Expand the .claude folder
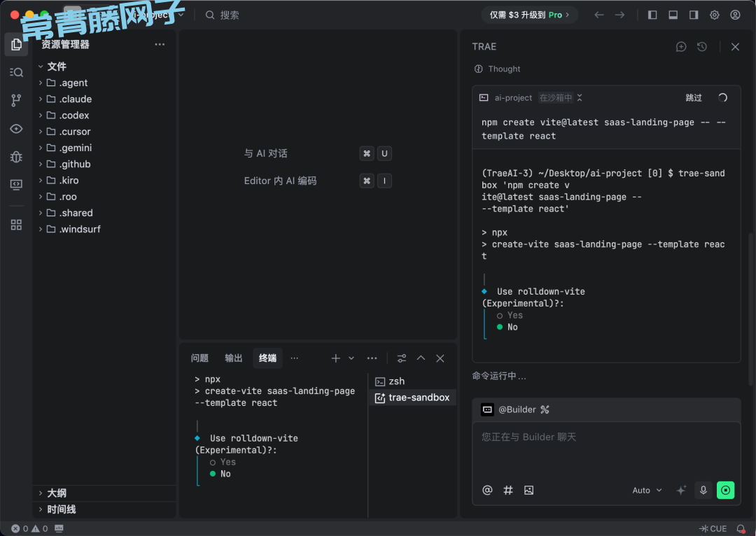This screenshot has height=536, width=756. (75, 99)
